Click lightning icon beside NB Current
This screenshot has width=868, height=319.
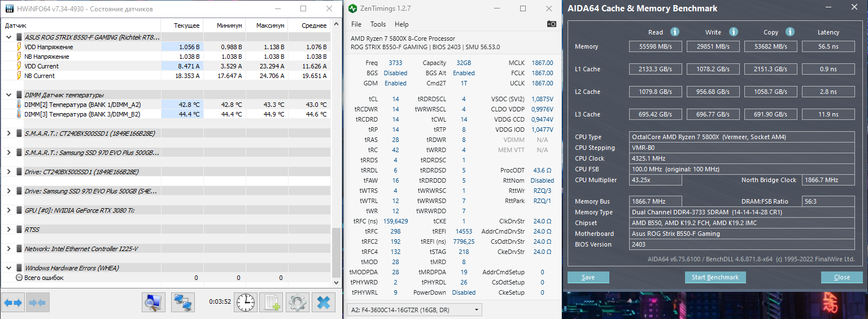point(20,76)
